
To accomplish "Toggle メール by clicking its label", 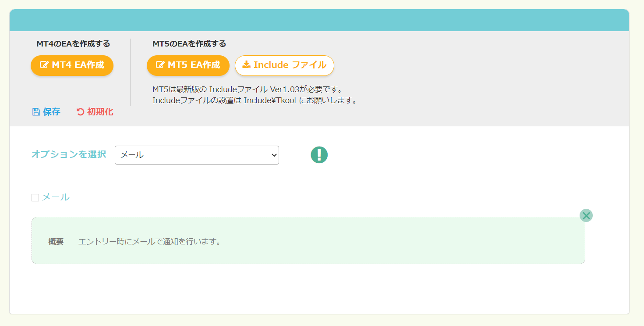I will 56,197.
